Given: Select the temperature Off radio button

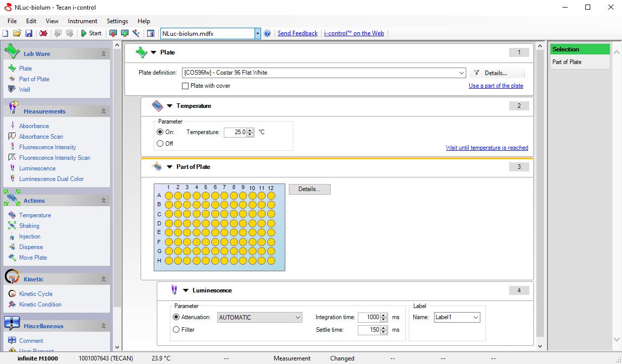Looking at the screenshot, I should coord(160,144).
